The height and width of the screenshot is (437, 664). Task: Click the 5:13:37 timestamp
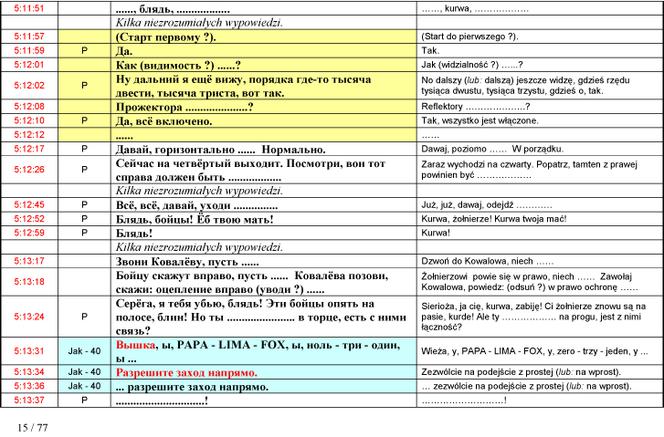click(x=29, y=400)
